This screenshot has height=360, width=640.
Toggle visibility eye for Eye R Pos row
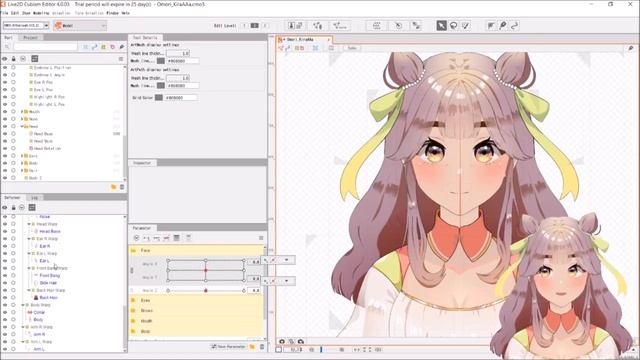pos(5,82)
